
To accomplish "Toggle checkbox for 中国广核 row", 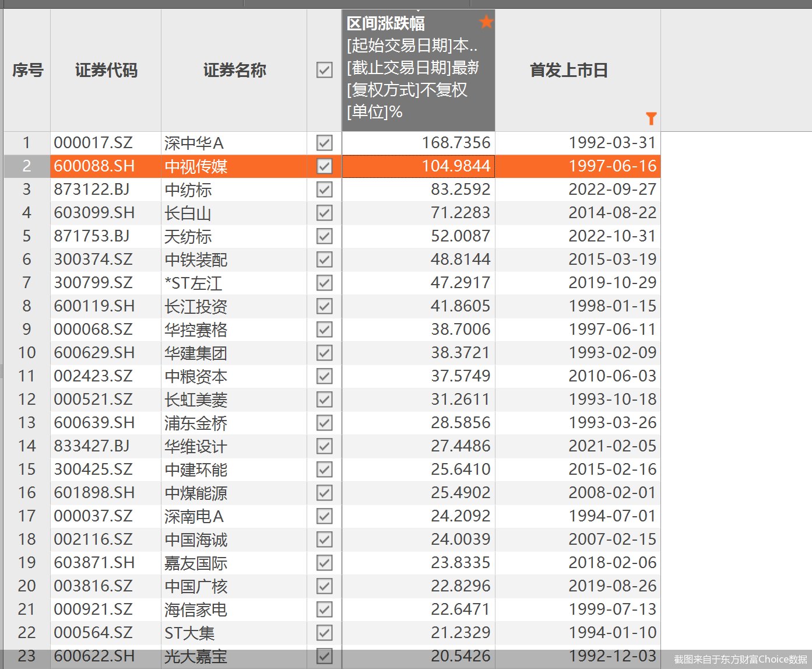I will [x=325, y=586].
